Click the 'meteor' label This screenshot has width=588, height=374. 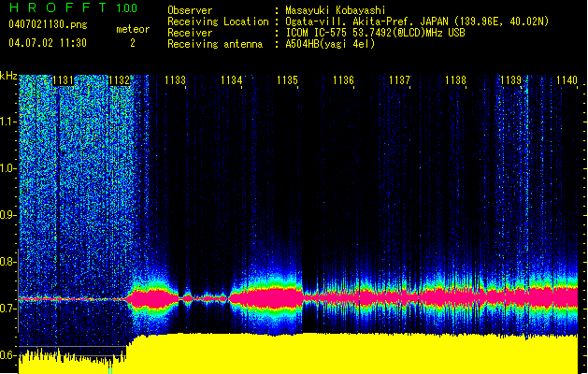[x=133, y=29]
